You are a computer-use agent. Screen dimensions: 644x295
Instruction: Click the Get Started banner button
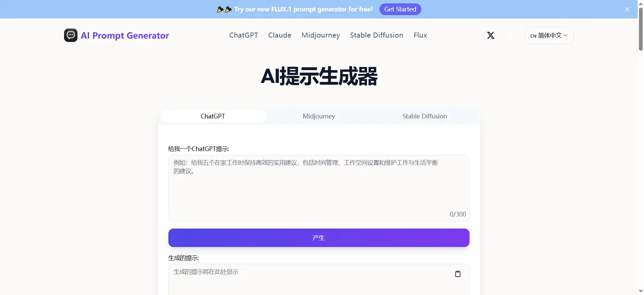pyautogui.click(x=400, y=9)
